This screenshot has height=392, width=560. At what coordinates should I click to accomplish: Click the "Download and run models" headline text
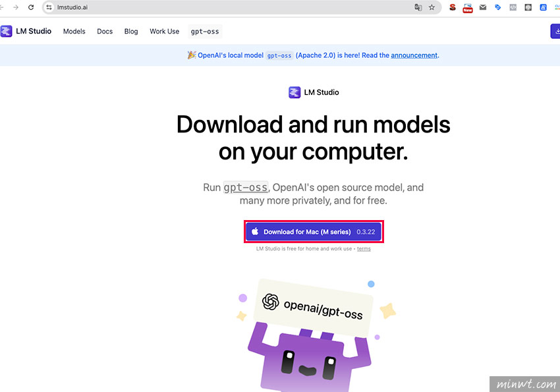(x=313, y=125)
